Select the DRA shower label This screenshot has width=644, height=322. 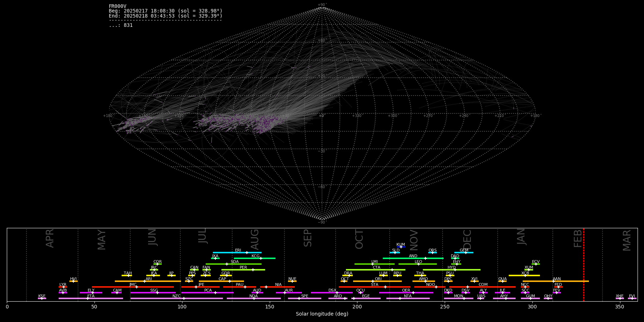click(348, 273)
